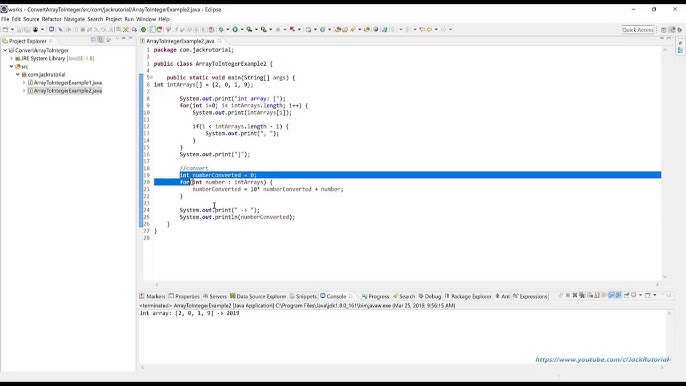686x386 pixels.
Task: Open the Window menu
Action: (146, 19)
